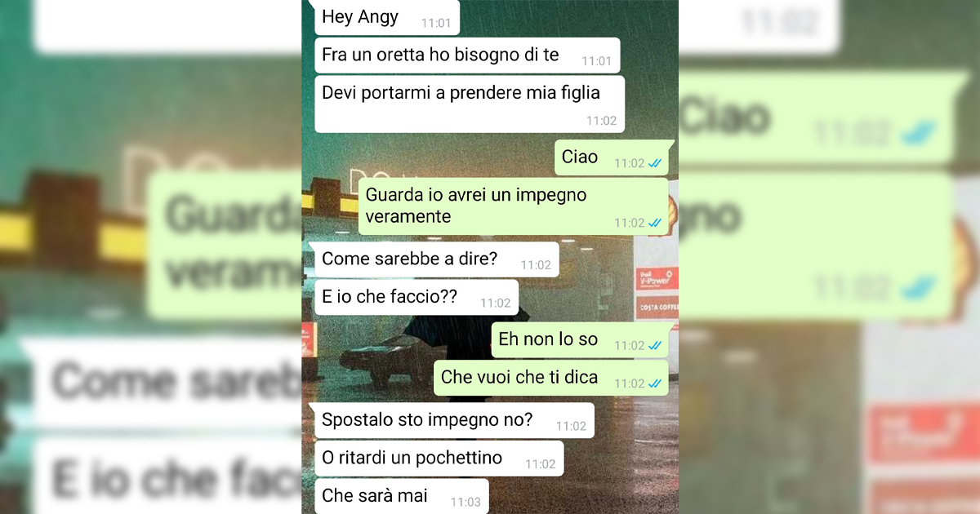Select the 'Eh non lo so' reply
The width and height of the screenshot is (980, 514).
[x=580, y=339]
